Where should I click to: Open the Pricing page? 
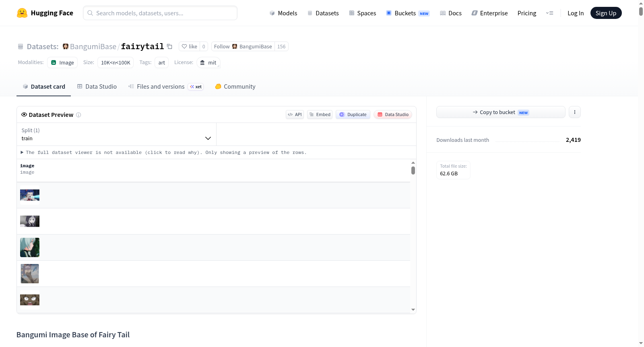[527, 13]
